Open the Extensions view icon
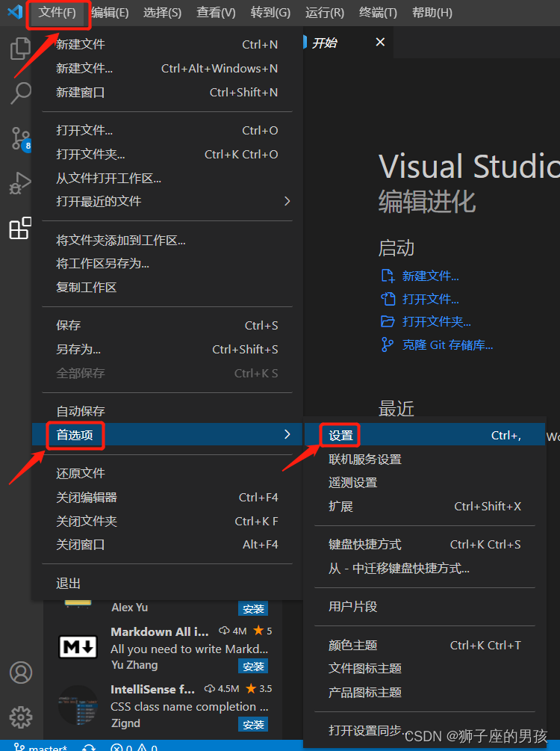Viewport: 560px width, 751px height. pos(20,228)
